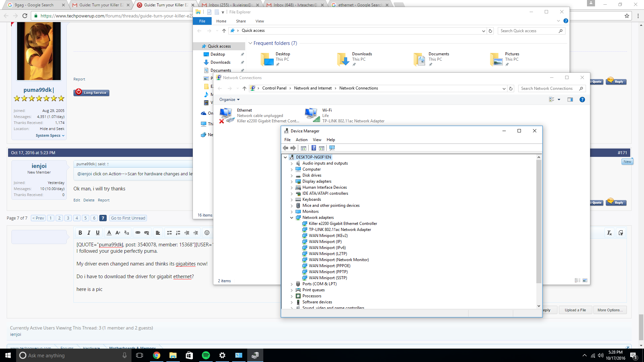Switch to File Explorer Share tab
Image resolution: width=644 pixels, height=362 pixels.
pyautogui.click(x=241, y=21)
